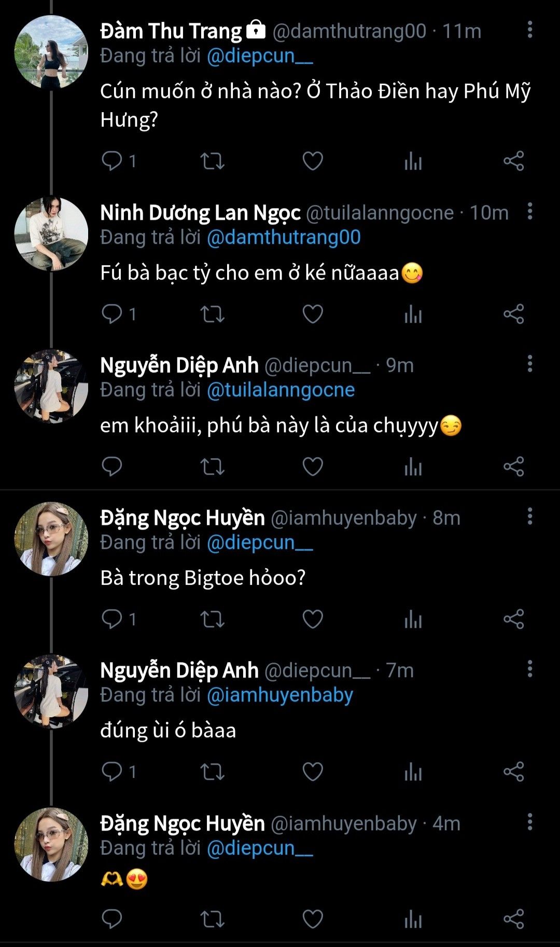Like the 'Fú bà bạc tỷ' reply

click(313, 314)
